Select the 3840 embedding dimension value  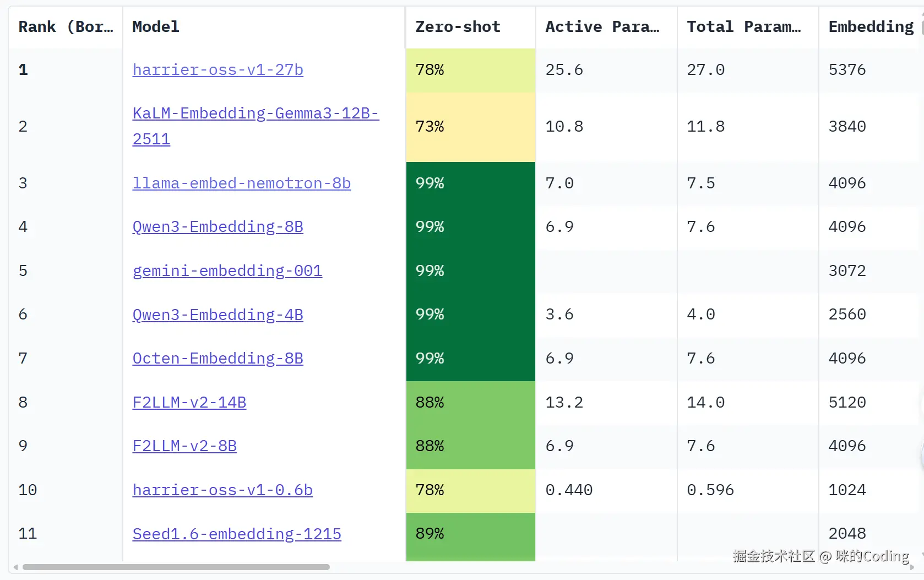pyautogui.click(x=847, y=127)
